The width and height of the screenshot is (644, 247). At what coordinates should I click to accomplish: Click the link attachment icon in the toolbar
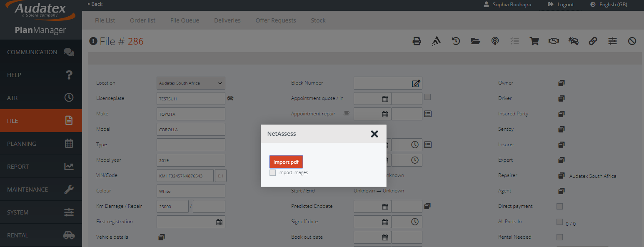(593, 41)
